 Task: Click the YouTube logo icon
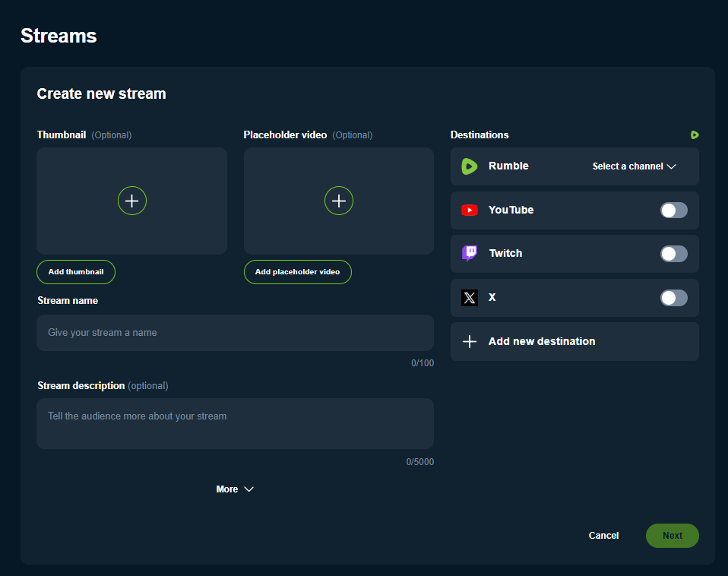coord(470,210)
